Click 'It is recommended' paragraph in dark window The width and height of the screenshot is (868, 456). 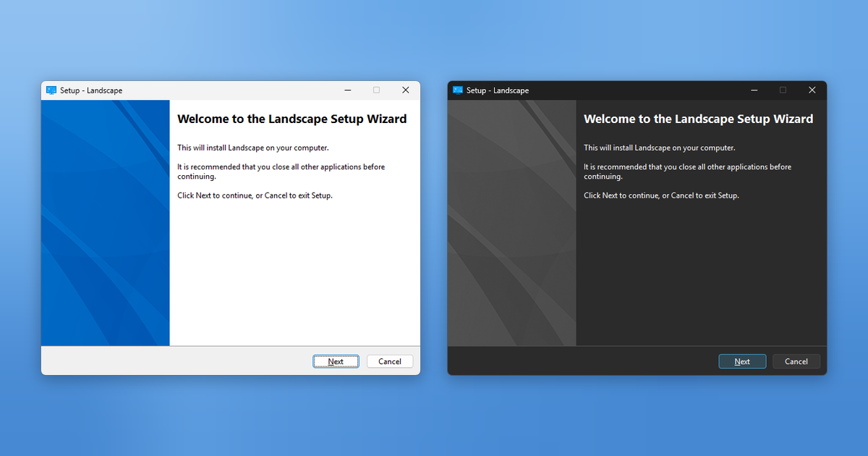coord(688,172)
